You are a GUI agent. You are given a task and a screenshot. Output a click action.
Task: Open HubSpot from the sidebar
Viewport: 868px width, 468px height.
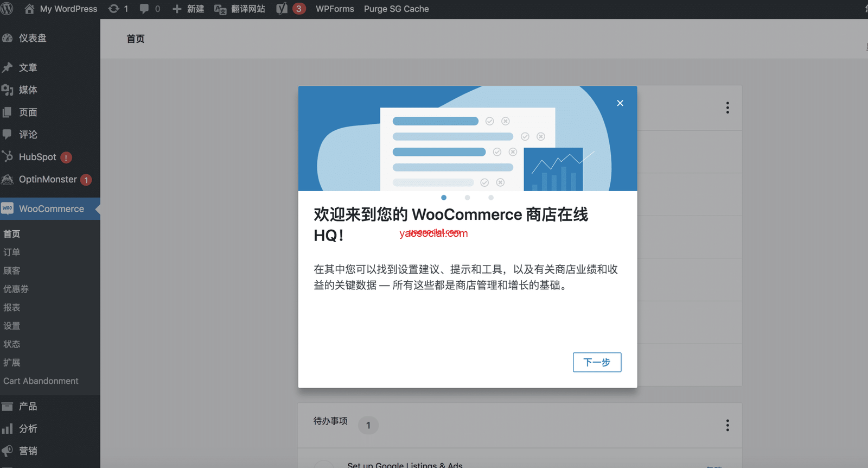(x=37, y=157)
